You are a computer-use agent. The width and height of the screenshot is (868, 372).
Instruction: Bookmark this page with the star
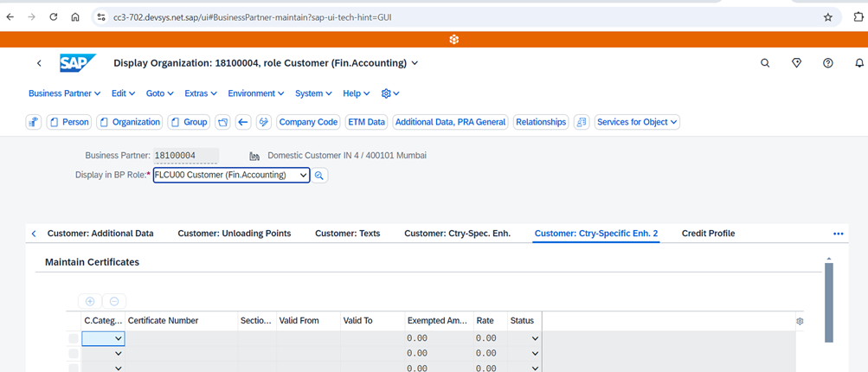(827, 17)
